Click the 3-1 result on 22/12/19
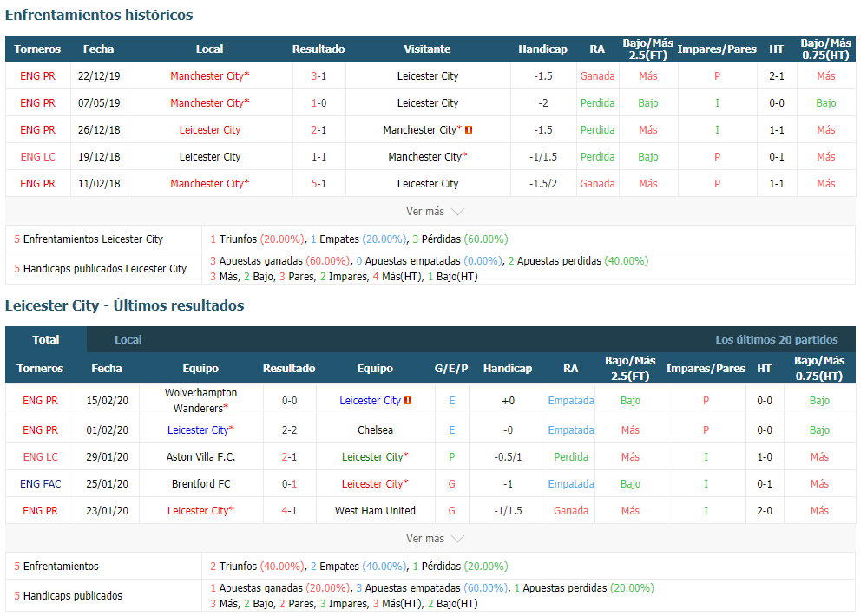 tap(319, 76)
